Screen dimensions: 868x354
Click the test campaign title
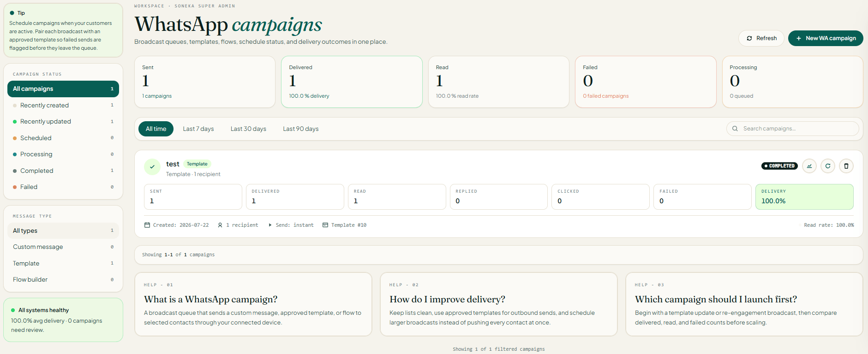[x=173, y=164]
